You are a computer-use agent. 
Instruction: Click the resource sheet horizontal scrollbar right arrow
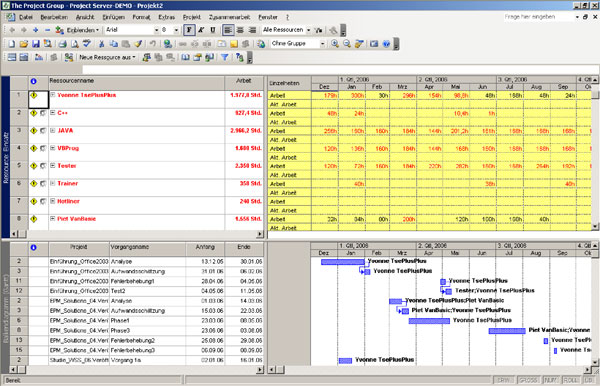pyautogui.click(x=260, y=234)
